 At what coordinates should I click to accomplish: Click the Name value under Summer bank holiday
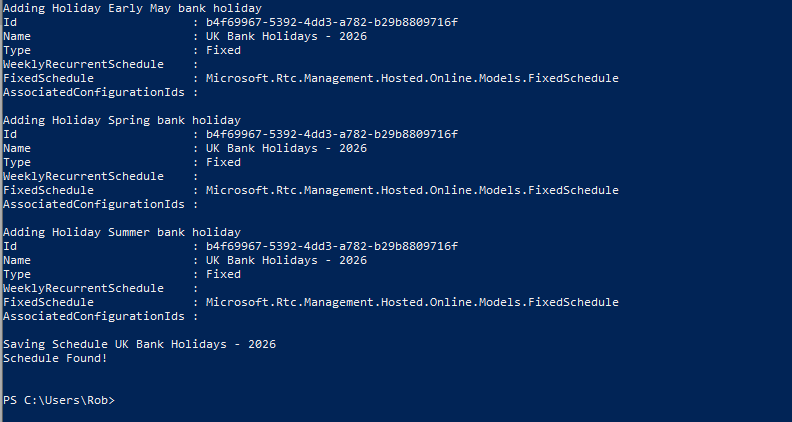(286, 260)
